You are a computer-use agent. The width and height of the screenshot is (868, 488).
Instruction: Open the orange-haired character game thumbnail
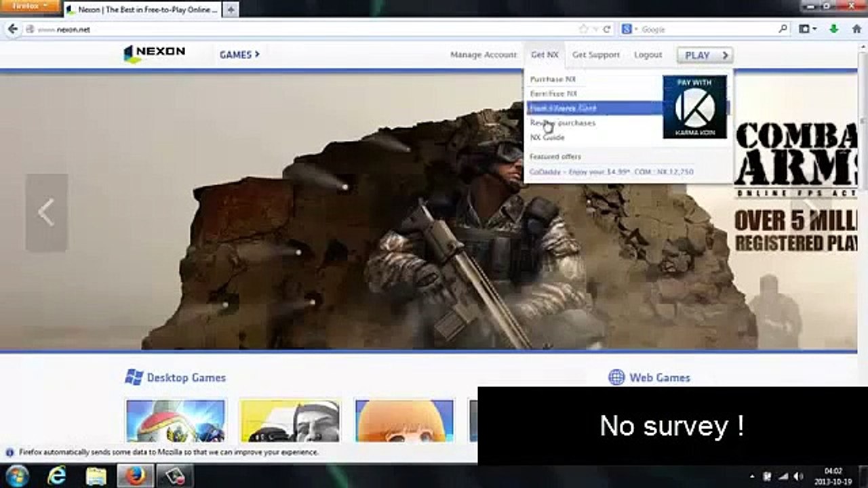(404, 421)
